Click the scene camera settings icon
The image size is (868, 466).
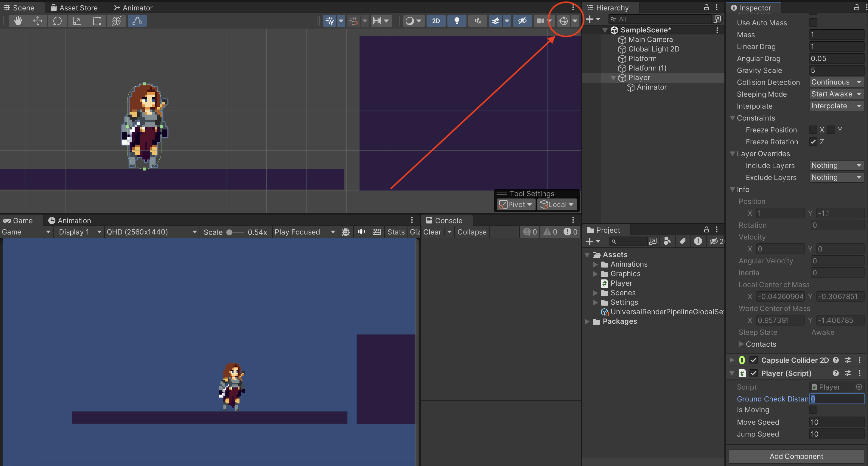540,21
